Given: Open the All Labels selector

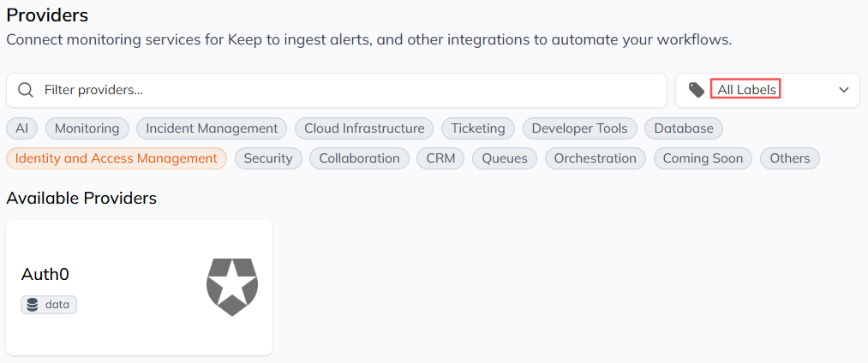Looking at the screenshot, I should coord(767,90).
